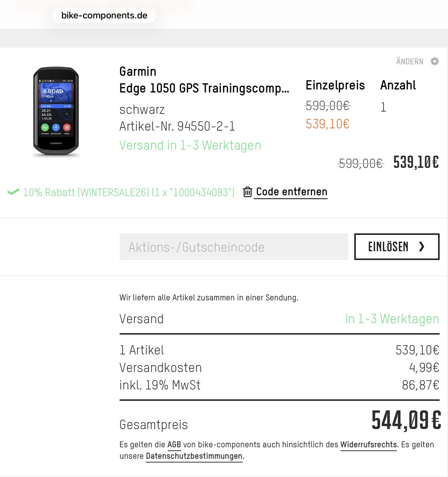Viewport: 448px width, 477px height.
Task: Click the gear icon beside ÄNDERN
Action: [435, 61]
